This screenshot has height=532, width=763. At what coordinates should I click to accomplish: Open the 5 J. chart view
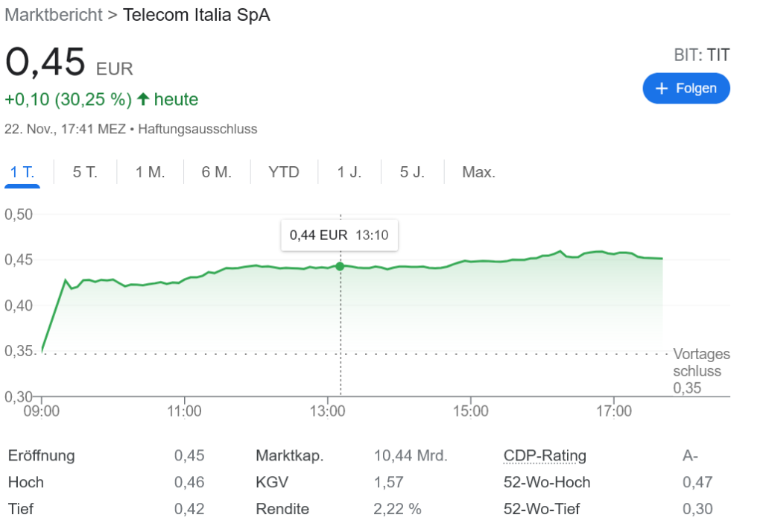pyautogui.click(x=412, y=172)
